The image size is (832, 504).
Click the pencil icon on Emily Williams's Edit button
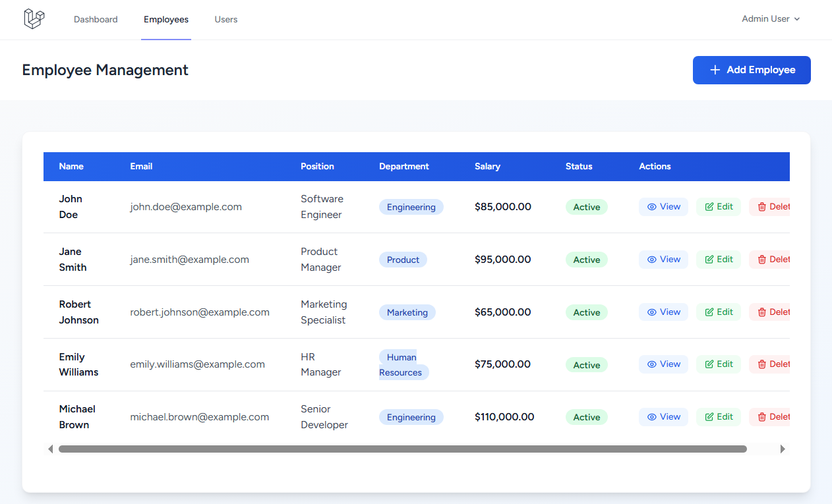click(x=710, y=364)
